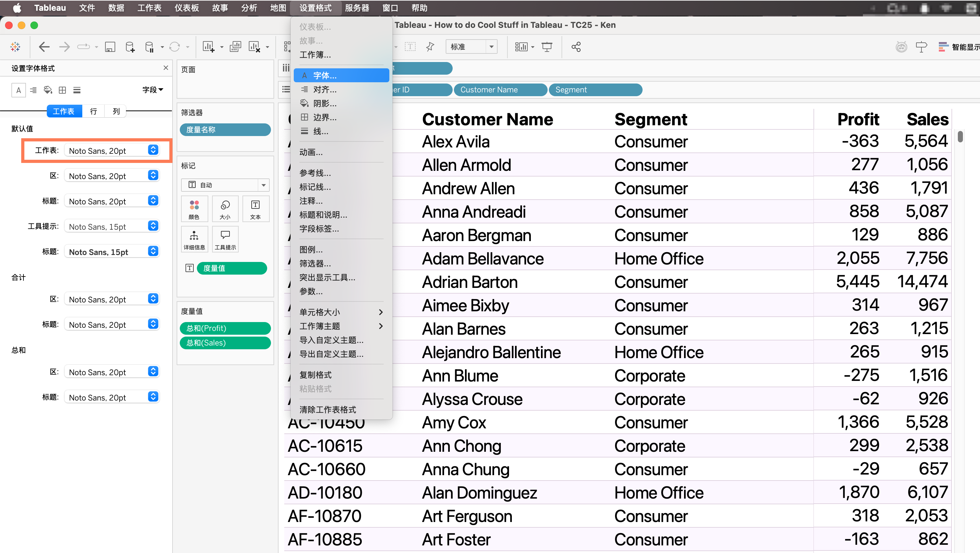Switch to the 行 (Rows) format tab
Image resolution: width=980 pixels, height=553 pixels.
point(93,111)
